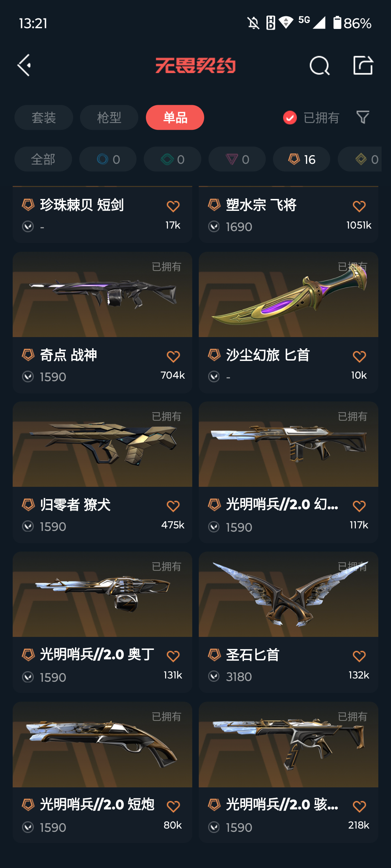Select the 全部 filter button
This screenshot has height=868, width=391.
43,159
